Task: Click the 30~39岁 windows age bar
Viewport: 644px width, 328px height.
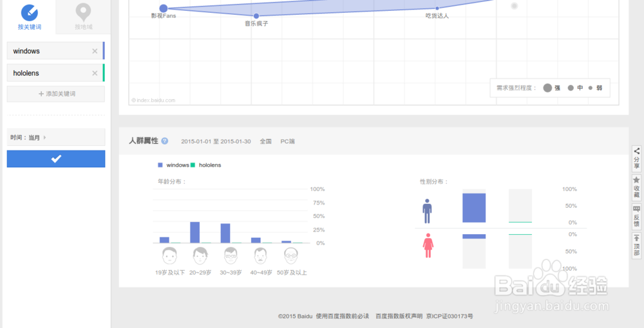Action: point(225,233)
